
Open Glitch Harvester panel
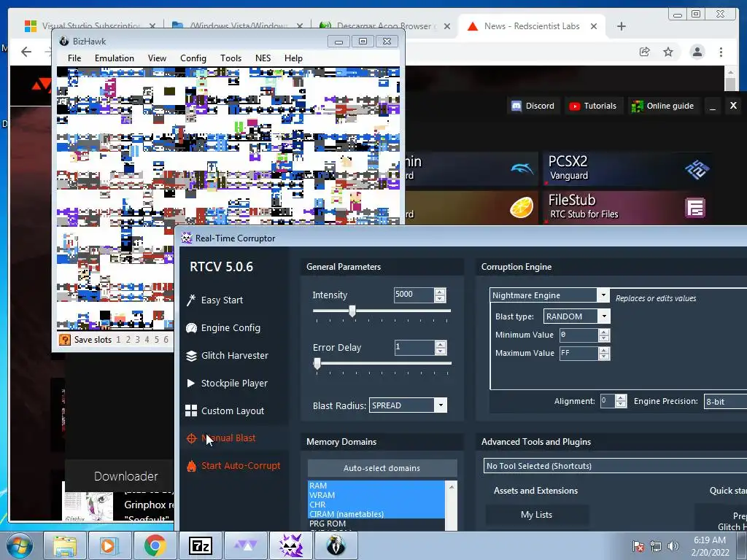click(228, 355)
